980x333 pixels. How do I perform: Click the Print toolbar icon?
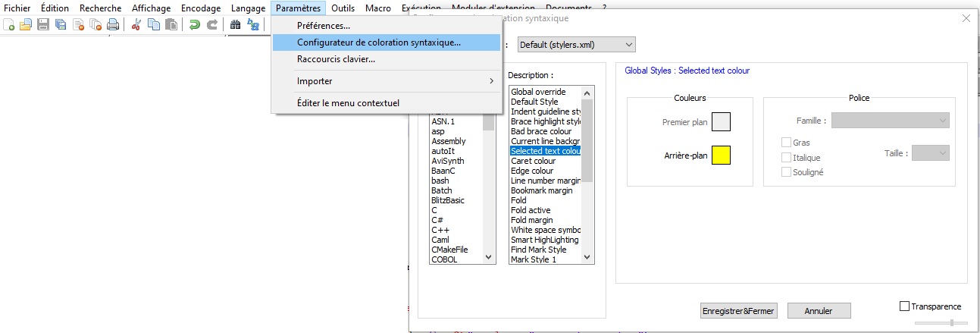coord(113,25)
